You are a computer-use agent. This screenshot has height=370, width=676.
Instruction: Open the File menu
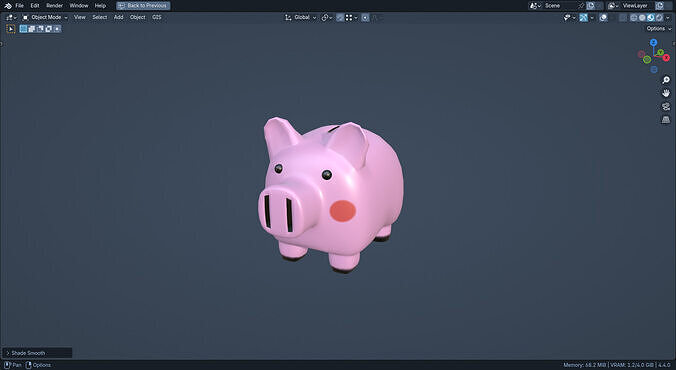click(19, 6)
